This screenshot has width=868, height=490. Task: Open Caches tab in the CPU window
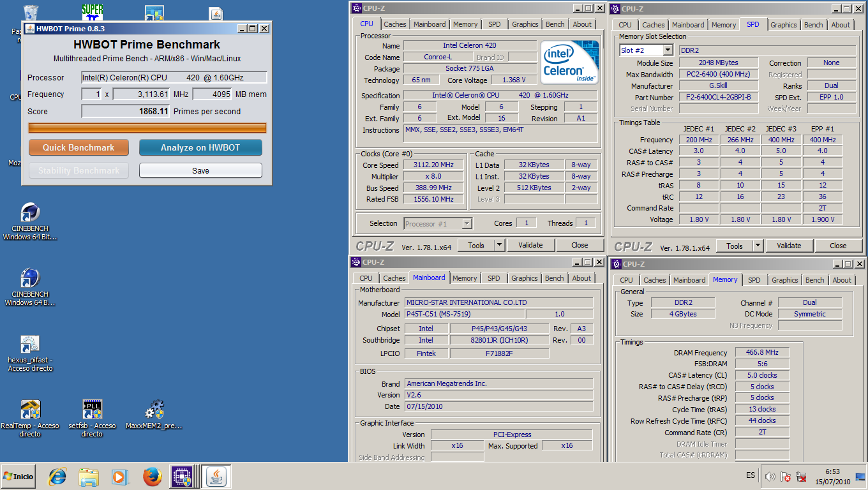coord(395,24)
